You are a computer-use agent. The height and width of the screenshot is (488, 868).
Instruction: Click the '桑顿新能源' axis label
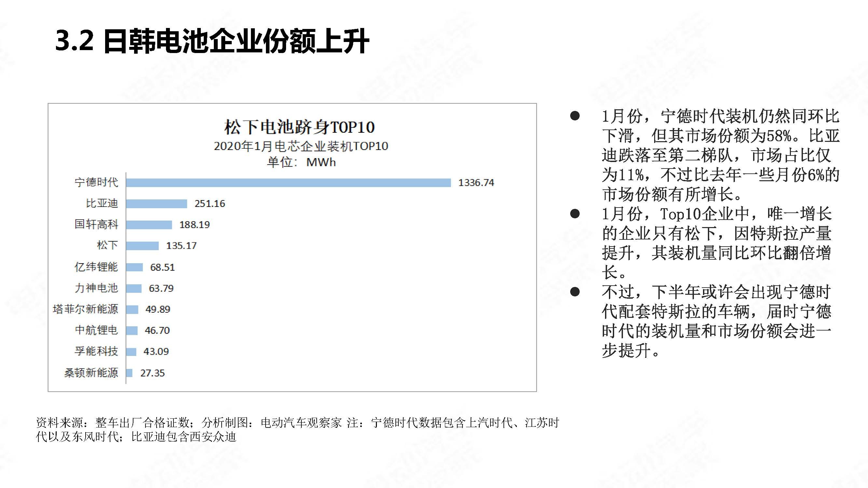click(91, 373)
